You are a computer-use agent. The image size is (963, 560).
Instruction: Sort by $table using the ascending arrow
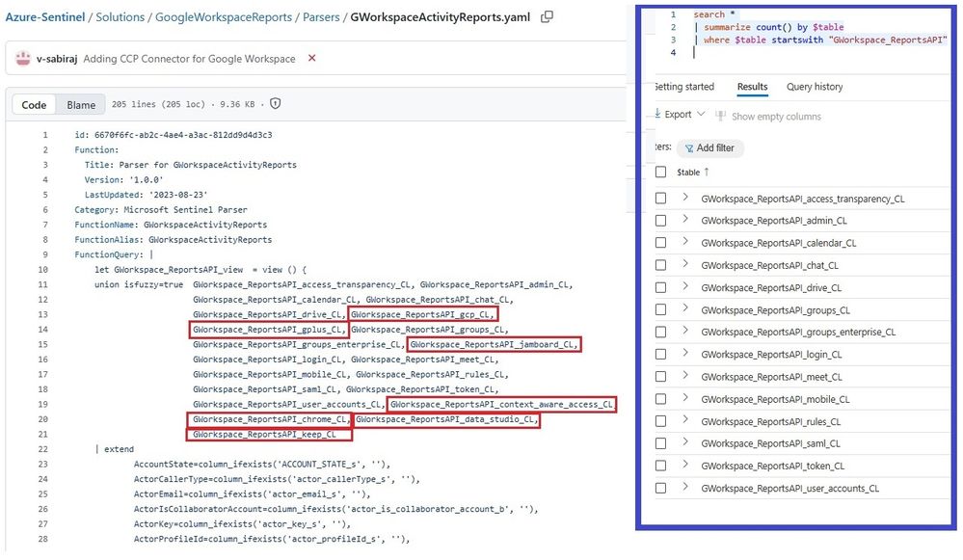(x=707, y=172)
